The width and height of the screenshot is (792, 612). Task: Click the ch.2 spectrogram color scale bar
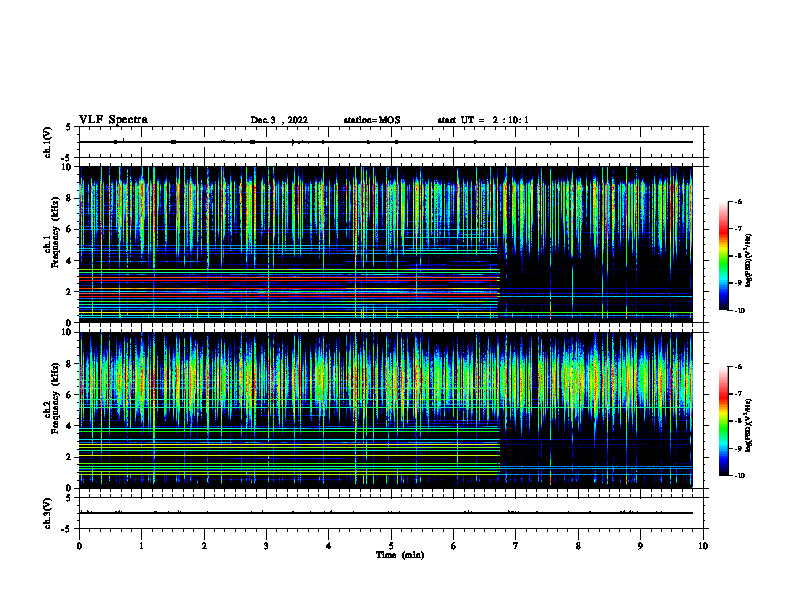click(x=724, y=421)
